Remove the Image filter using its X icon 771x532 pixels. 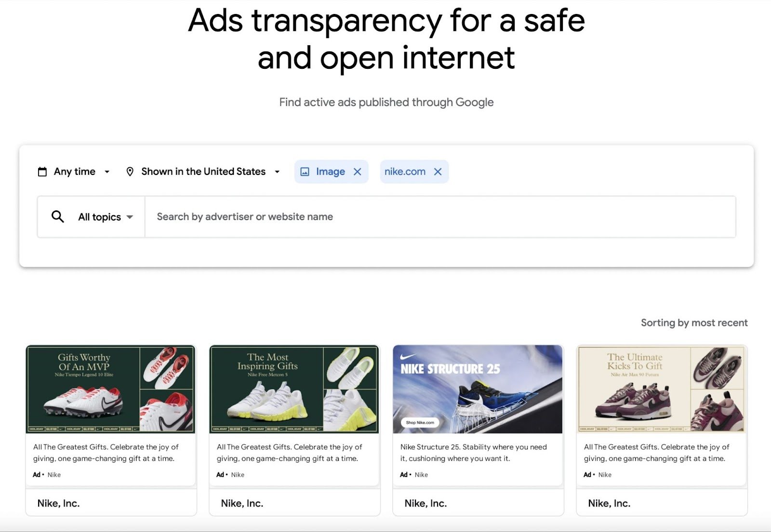357,171
